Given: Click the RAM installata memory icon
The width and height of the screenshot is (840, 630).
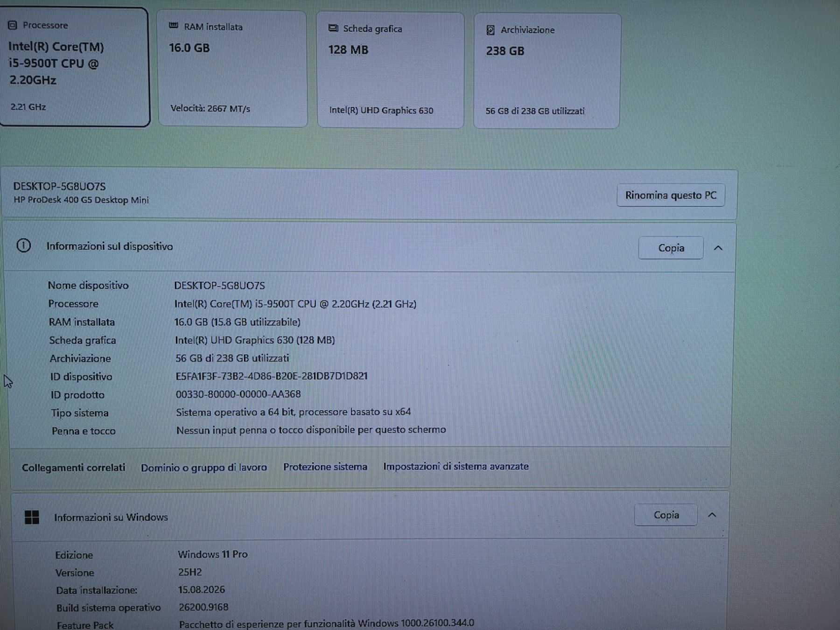Looking at the screenshot, I should point(174,26).
